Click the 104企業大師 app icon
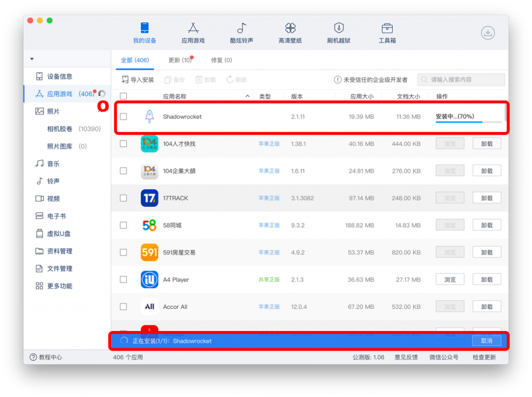Viewport: 532px width, 397px height. (x=149, y=171)
